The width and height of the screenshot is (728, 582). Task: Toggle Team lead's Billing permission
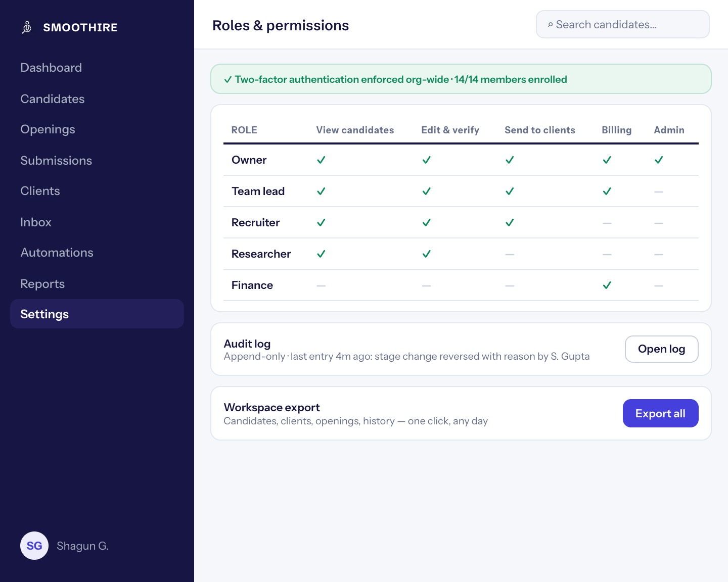tap(607, 191)
